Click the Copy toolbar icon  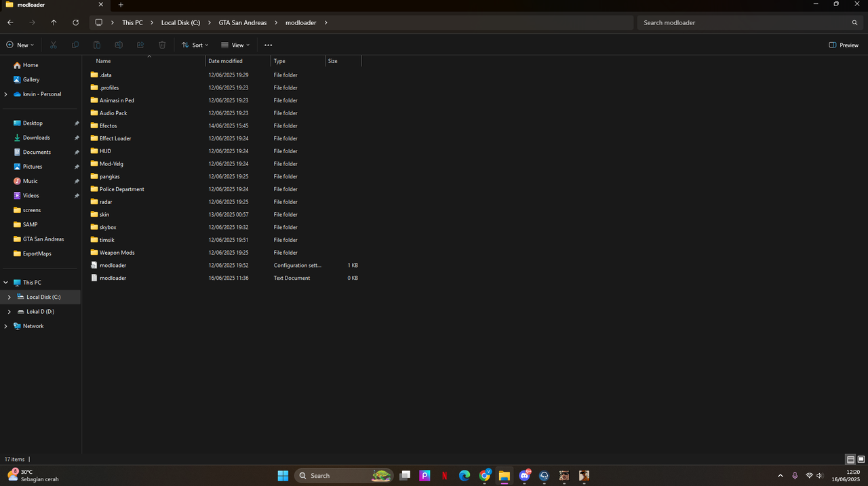pyautogui.click(x=75, y=45)
